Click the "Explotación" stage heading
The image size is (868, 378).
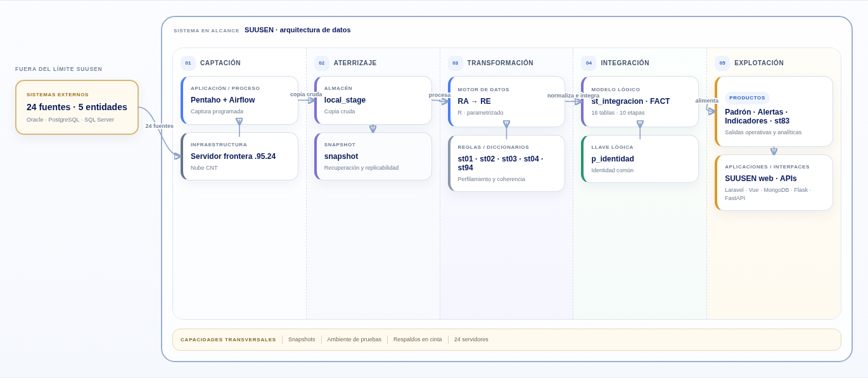pyautogui.click(x=759, y=63)
